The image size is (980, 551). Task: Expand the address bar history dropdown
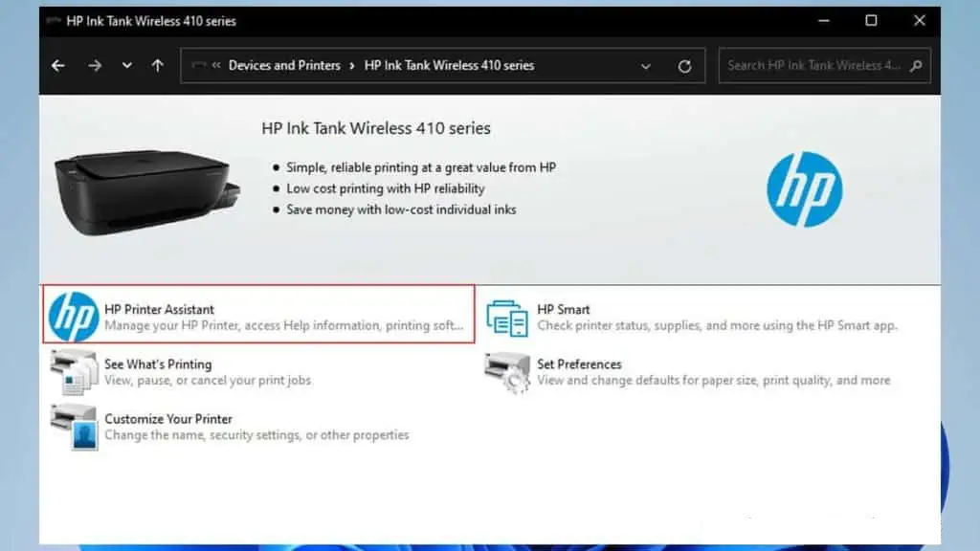[x=646, y=66]
